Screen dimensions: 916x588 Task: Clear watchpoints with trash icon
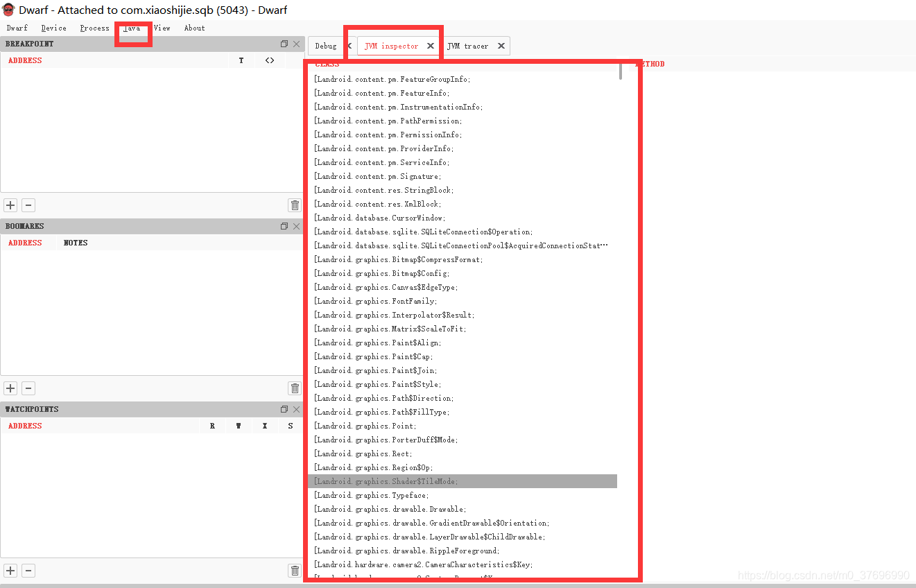295,571
